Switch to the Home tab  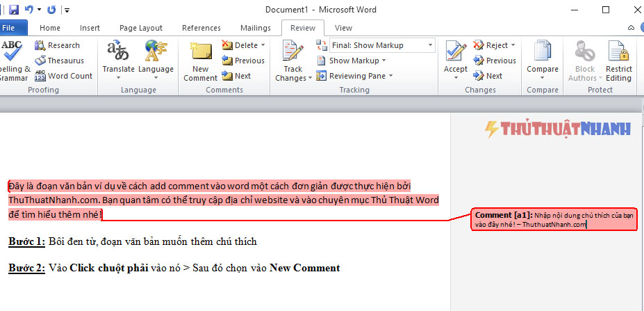pyautogui.click(x=50, y=28)
